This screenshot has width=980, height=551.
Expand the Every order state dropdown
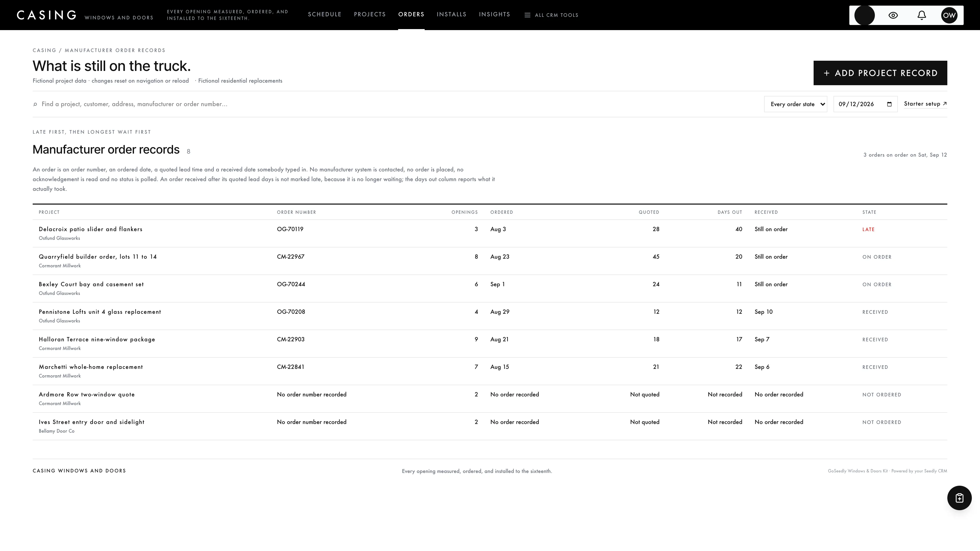coord(795,104)
